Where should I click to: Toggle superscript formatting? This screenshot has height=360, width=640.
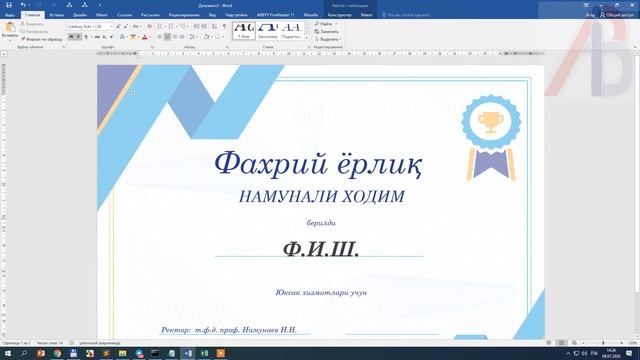pos(111,37)
